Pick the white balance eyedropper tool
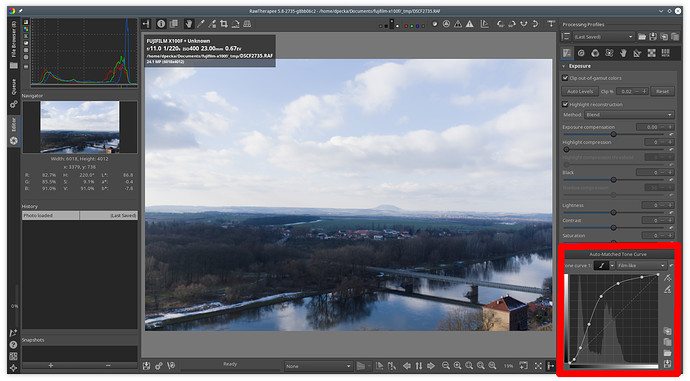 click(201, 24)
